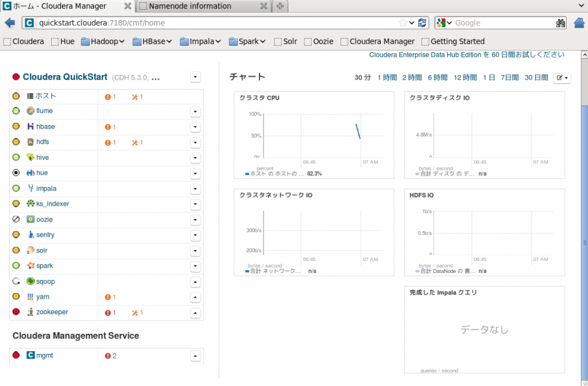Viewport: 588px width, 386px height.
Task: Click the クラスタ CPU chart title
Action: click(259, 98)
